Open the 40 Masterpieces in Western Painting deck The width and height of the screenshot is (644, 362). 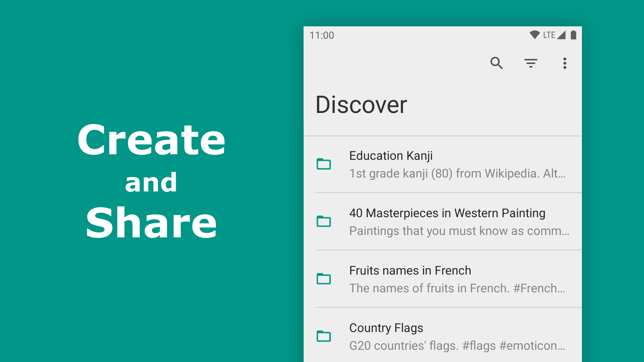coord(447,213)
